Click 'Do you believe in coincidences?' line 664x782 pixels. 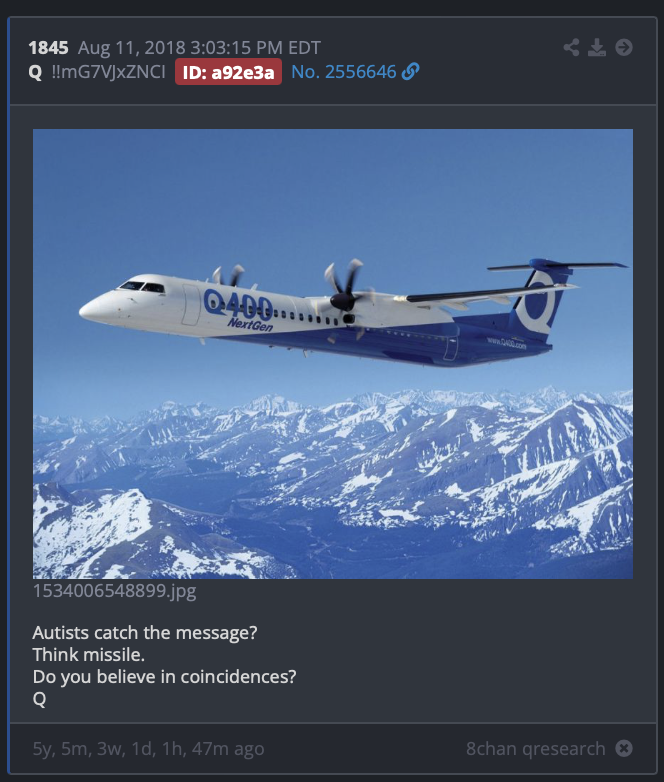click(164, 677)
